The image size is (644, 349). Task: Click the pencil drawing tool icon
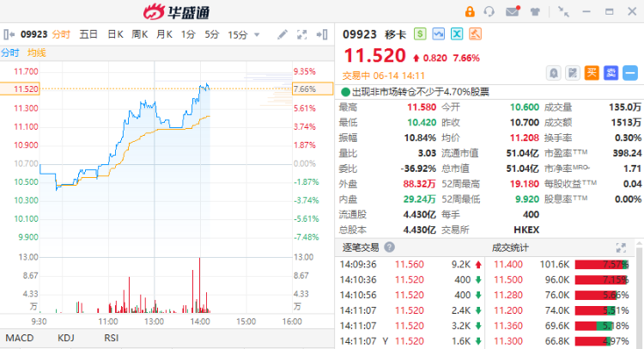tap(283, 34)
